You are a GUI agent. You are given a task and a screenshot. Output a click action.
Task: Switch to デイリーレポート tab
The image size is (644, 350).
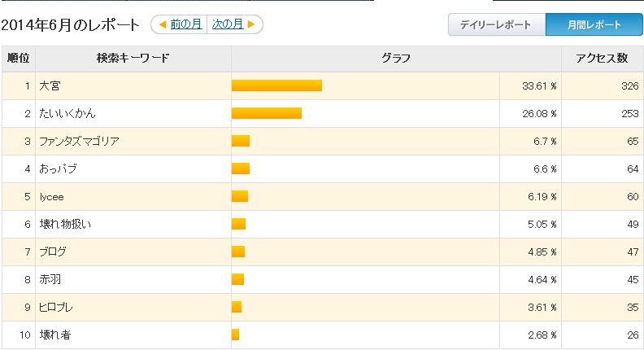click(497, 24)
